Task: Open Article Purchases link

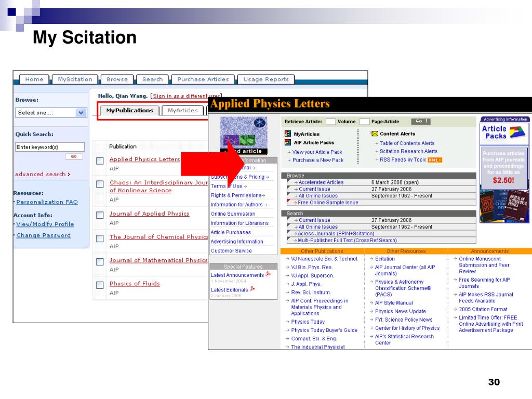Action: [x=231, y=232]
